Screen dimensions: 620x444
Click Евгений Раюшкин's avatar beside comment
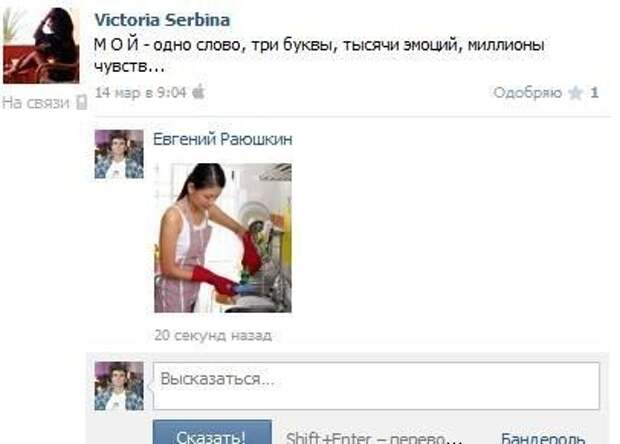pos(119,154)
